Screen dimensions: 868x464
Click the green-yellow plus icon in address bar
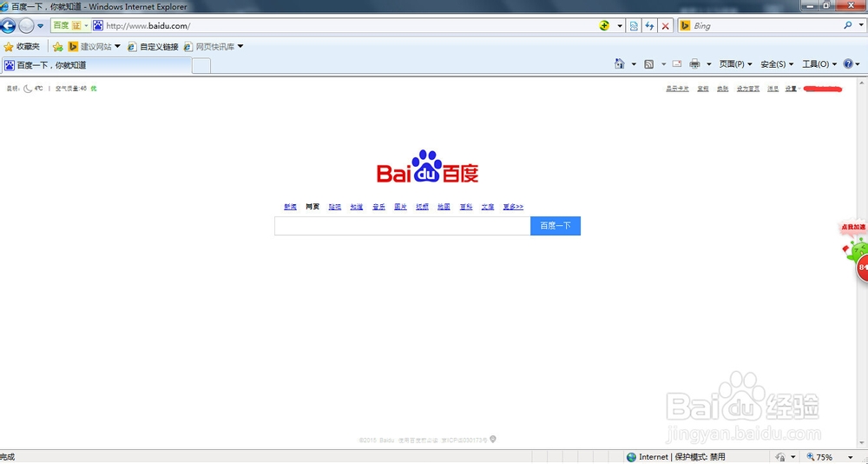[604, 25]
